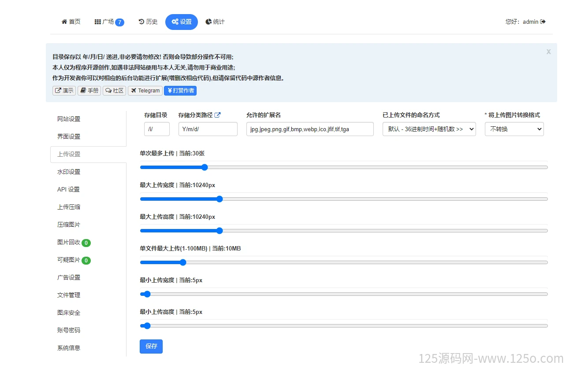Click the 最大上传高度 slider handle

pyautogui.click(x=220, y=231)
